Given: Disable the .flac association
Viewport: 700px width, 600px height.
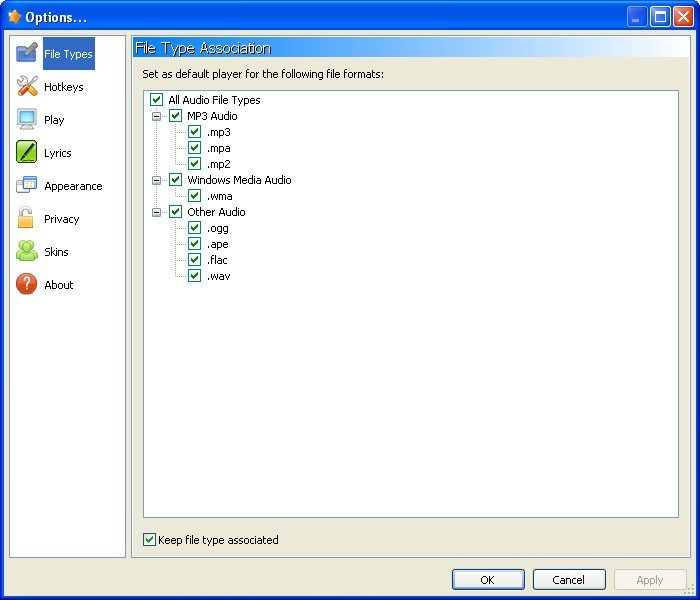Looking at the screenshot, I should coord(194,260).
